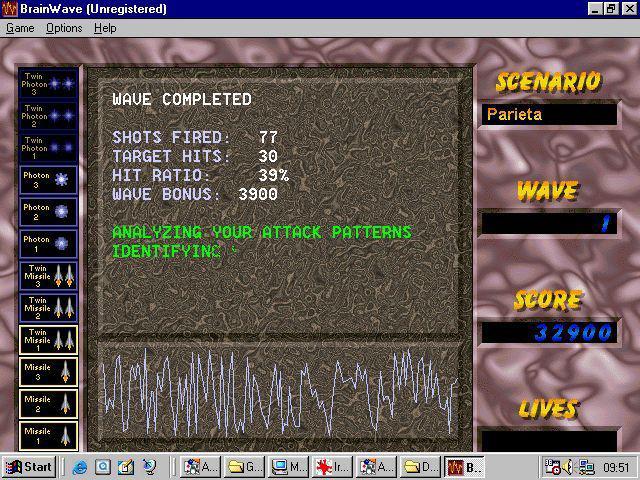Open the notepad quick launch icon
The image size is (640, 480).
pos(126,467)
